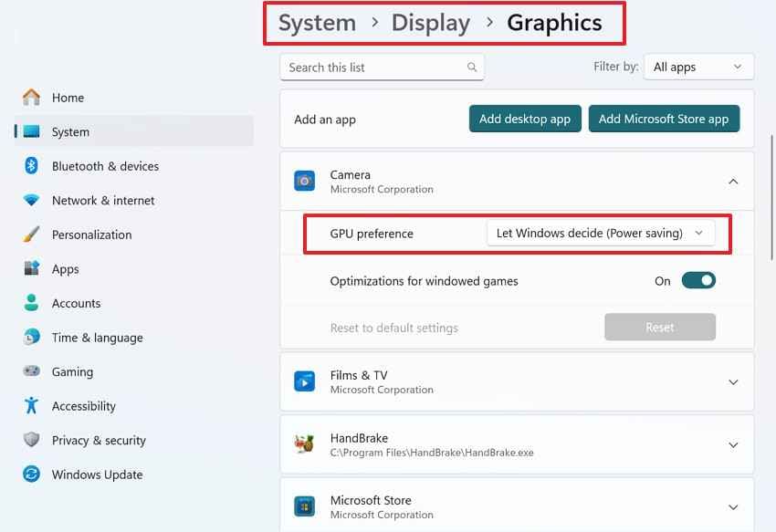
Task: Go back to System breadcrumb
Action: coord(317,23)
